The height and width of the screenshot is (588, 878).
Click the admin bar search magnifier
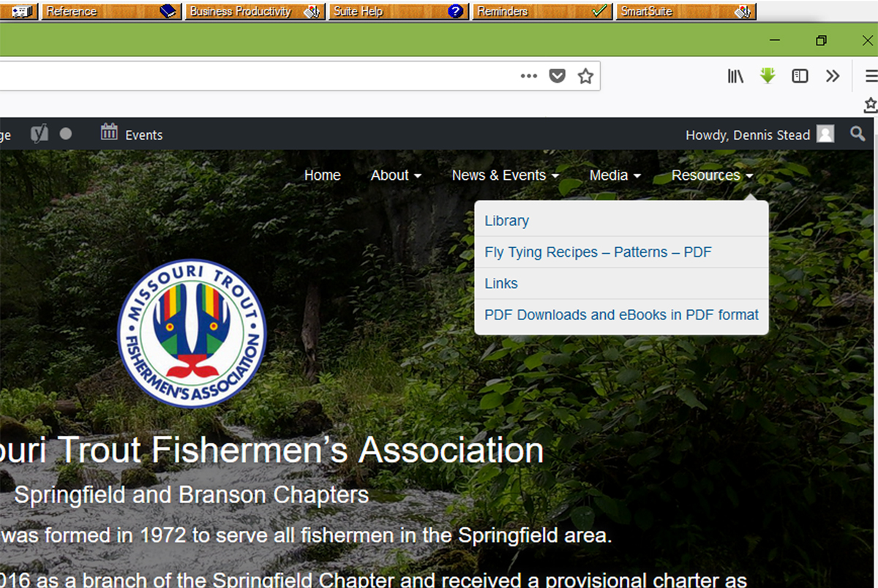(858, 134)
